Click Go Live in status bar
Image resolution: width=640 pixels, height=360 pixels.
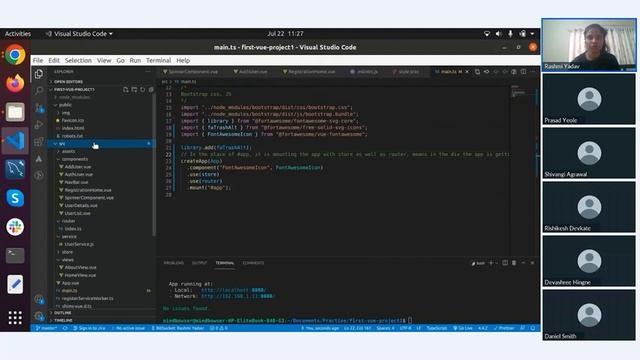tap(462, 328)
